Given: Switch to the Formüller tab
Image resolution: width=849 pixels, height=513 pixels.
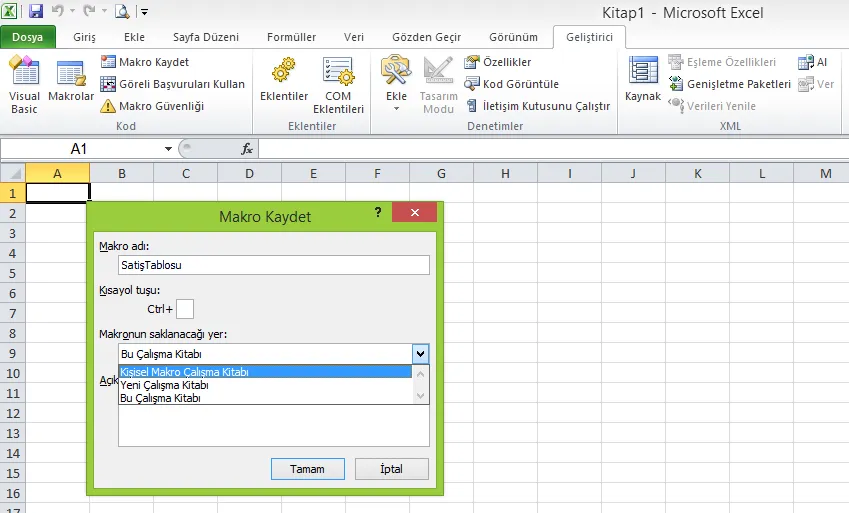Looking at the screenshot, I should click(x=291, y=37).
